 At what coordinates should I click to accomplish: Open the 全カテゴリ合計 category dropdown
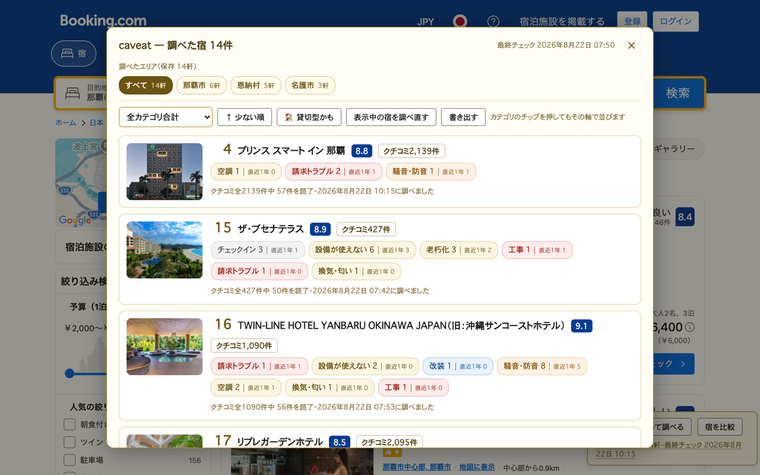(x=166, y=117)
